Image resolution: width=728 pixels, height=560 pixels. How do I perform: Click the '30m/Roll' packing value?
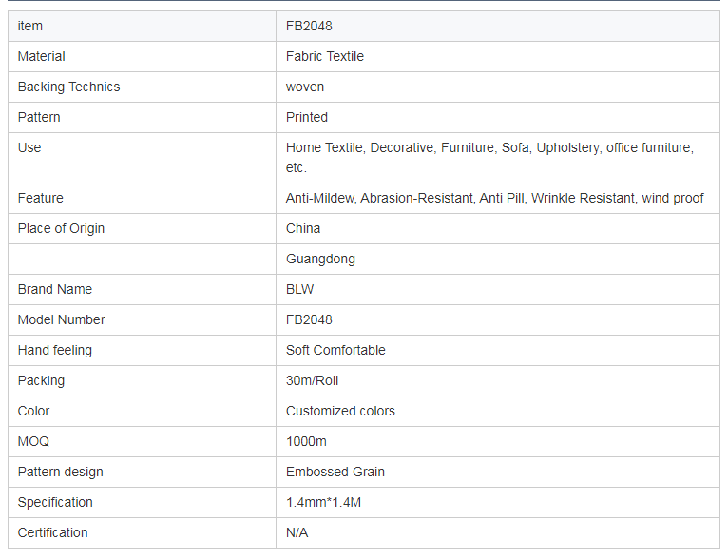tap(312, 380)
